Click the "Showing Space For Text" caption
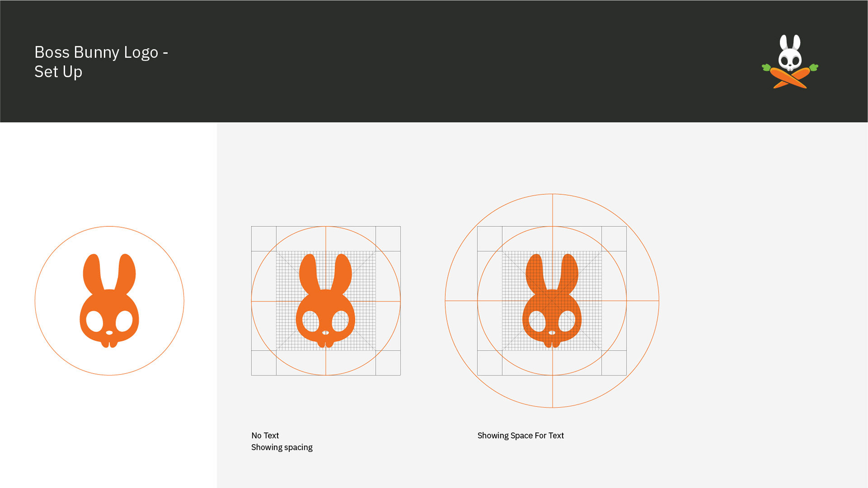868x488 pixels. (x=520, y=436)
